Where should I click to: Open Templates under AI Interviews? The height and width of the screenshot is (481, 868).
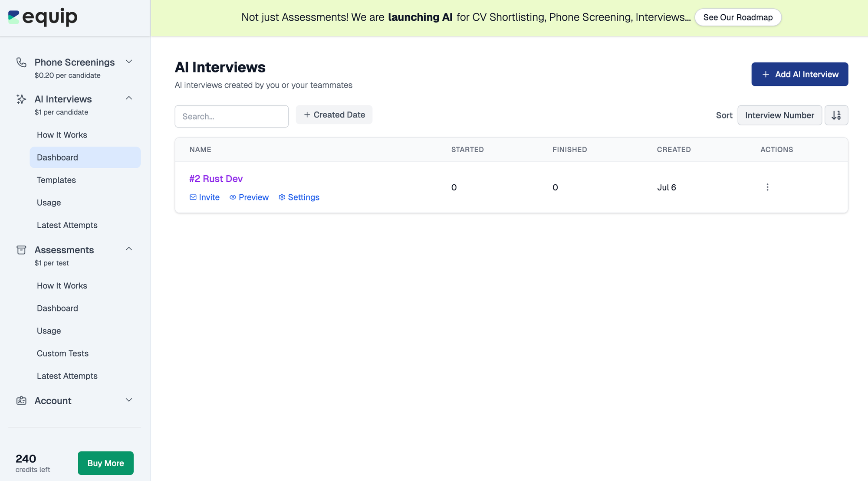pos(56,180)
